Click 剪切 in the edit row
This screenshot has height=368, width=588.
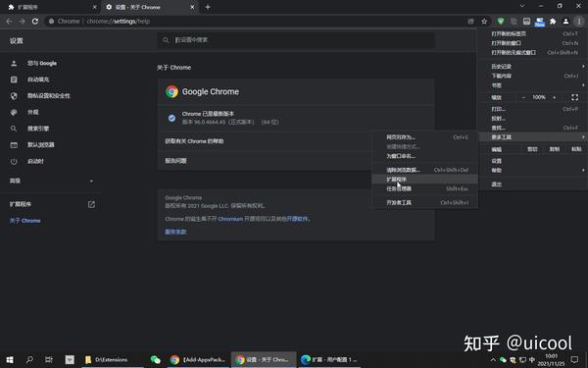[x=532, y=149]
